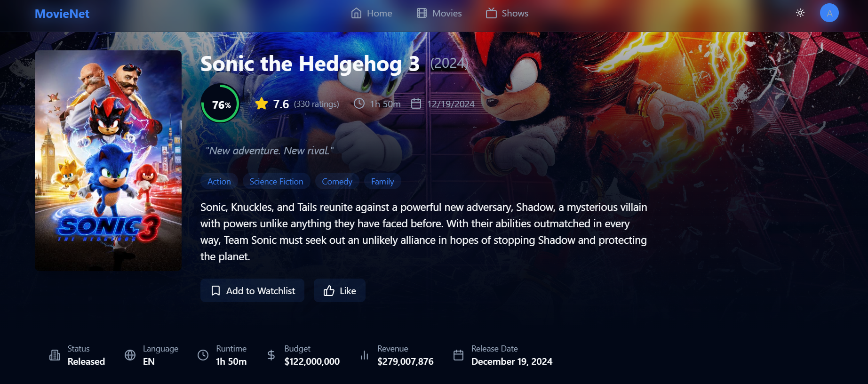Click the 76% circular score indicator
Screen dimensions: 868x384
point(220,104)
